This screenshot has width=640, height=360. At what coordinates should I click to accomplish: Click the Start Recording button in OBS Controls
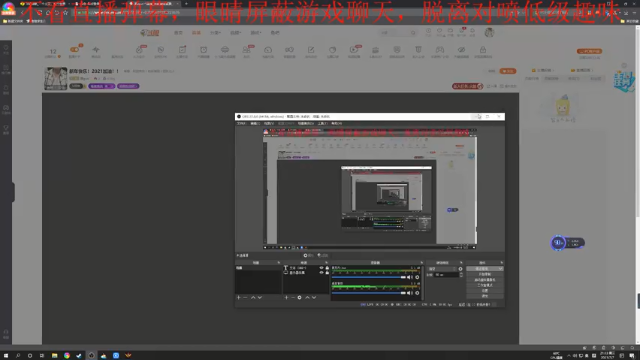point(484,274)
